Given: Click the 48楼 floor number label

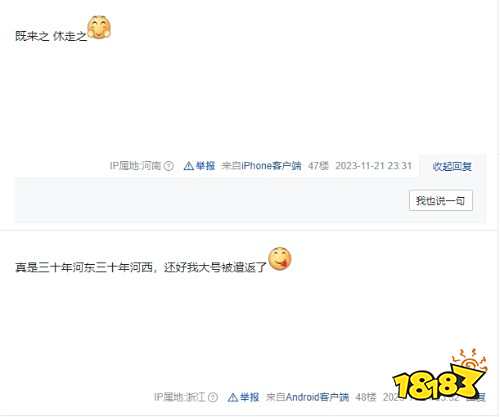Looking at the screenshot, I should (x=366, y=397).
